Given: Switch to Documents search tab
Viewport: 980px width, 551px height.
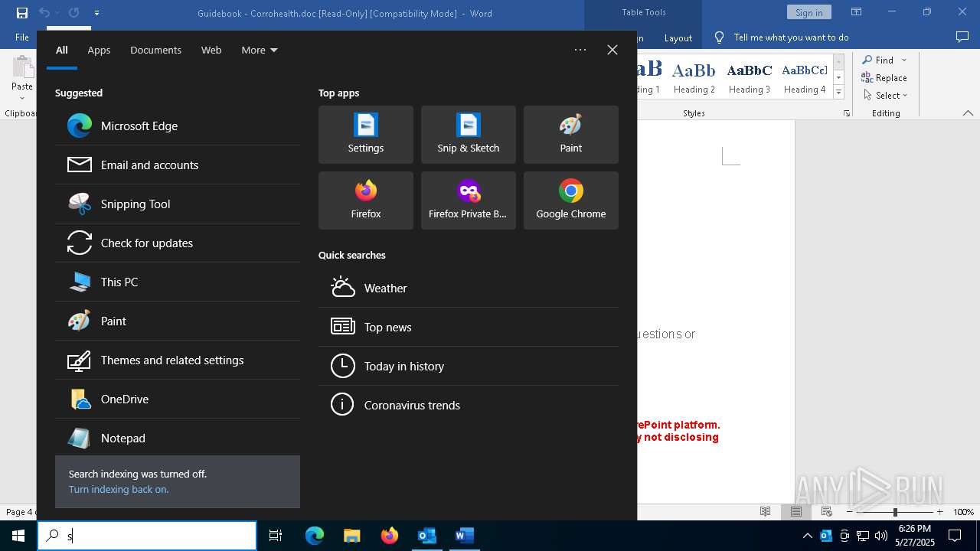Looking at the screenshot, I should 155,50.
